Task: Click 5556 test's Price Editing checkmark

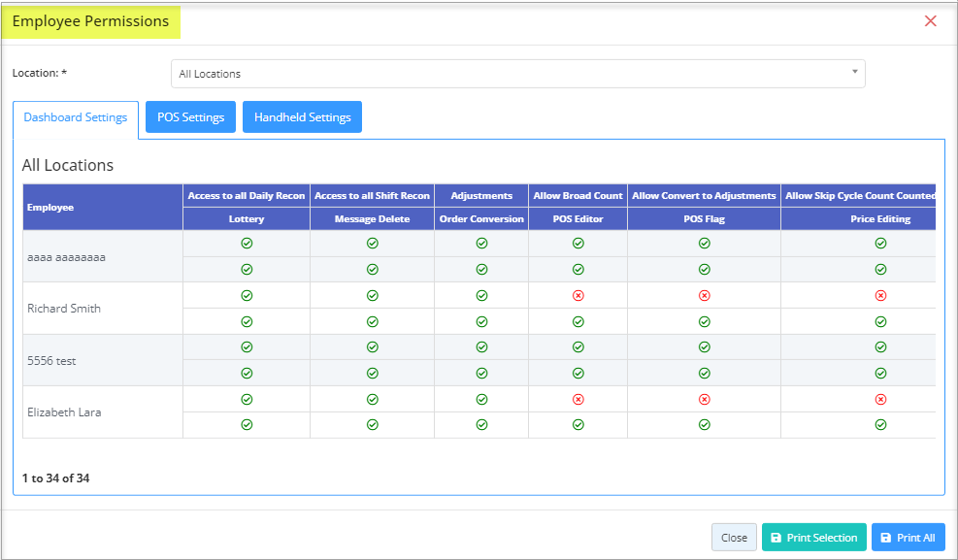Action: click(x=880, y=373)
